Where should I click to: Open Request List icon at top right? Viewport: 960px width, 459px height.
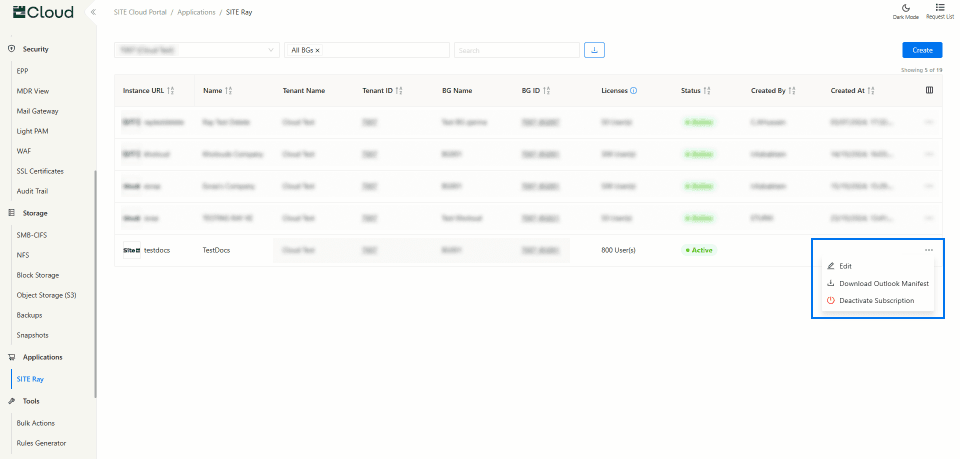coord(939,9)
